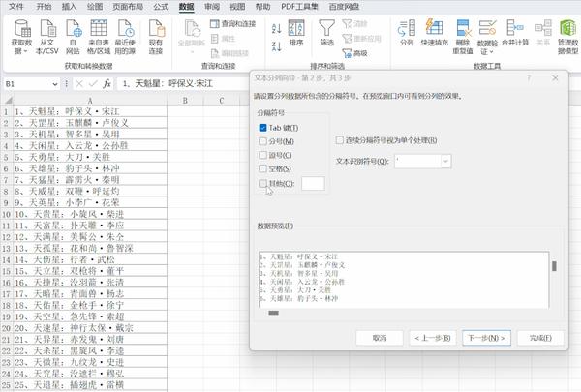
Task: Open the 获取数据 (Get Data) icon
Action: (x=22, y=28)
